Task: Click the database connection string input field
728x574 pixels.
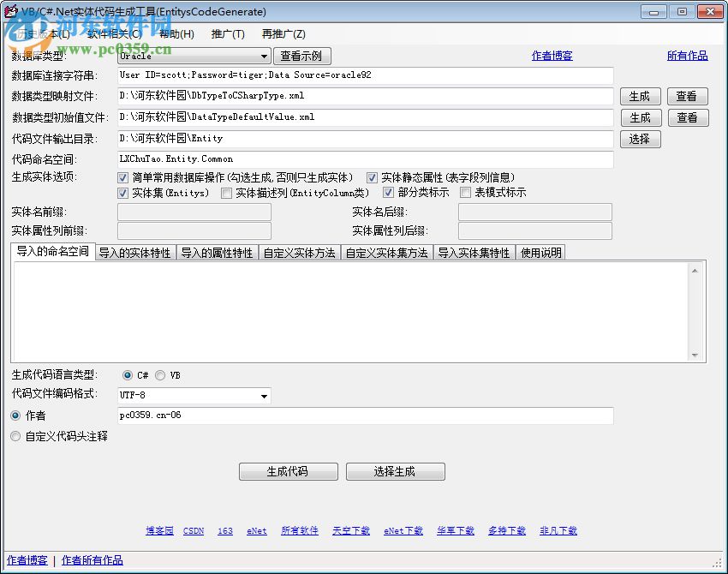Action: tap(366, 75)
